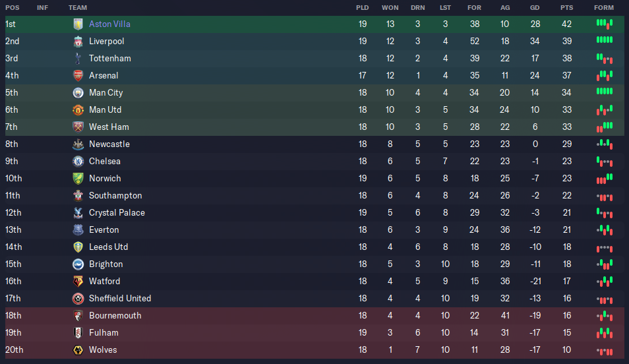Open the Newcastle team link
Screen dimensions: 629x364
(x=109, y=144)
